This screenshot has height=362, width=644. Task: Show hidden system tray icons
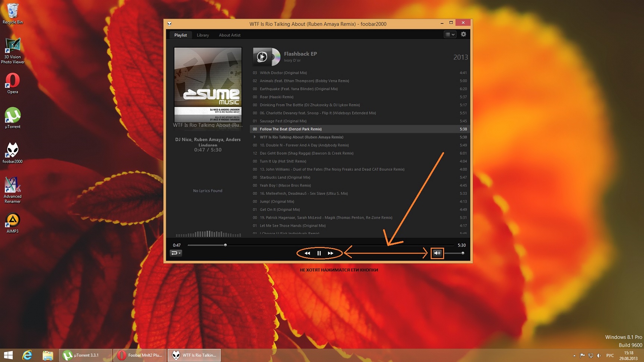coord(574,356)
